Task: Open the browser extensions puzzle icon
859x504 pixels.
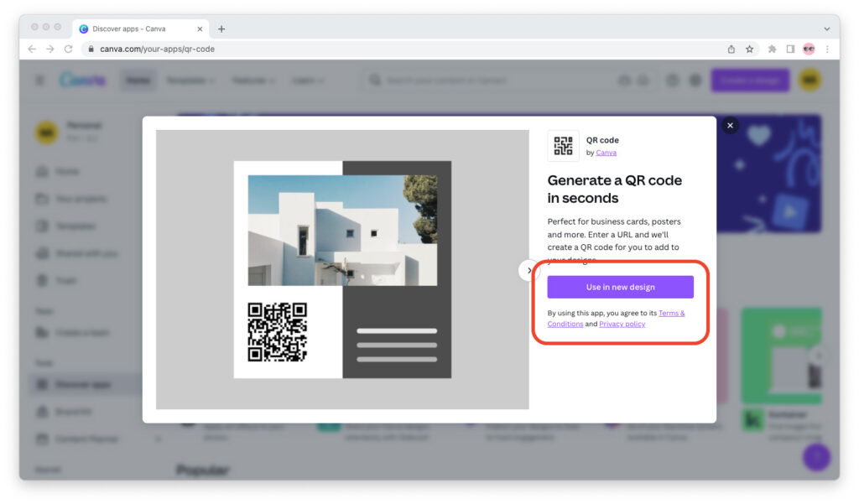Action: coord(772,49)
